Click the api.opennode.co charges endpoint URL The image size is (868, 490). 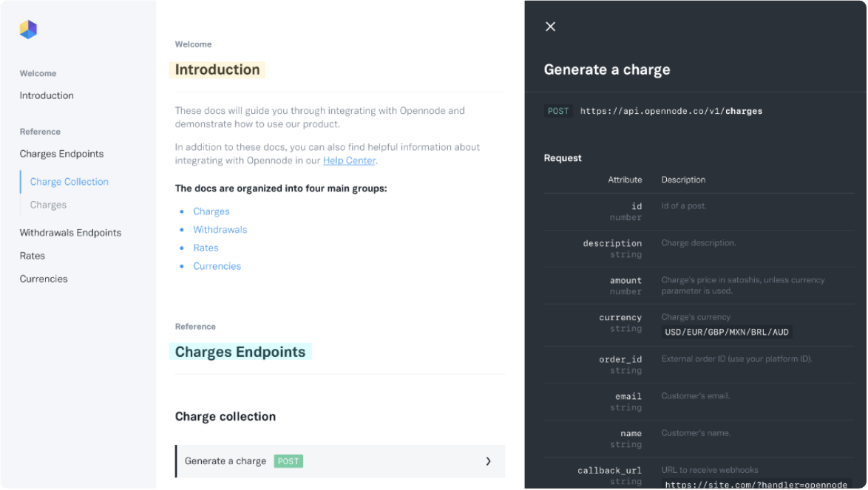click(x=671, y=111)
